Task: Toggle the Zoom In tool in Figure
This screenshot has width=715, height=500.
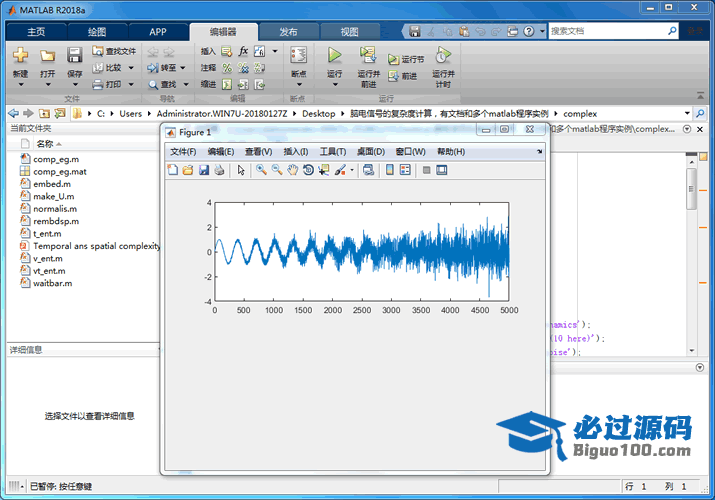Action: click(261, 170)
